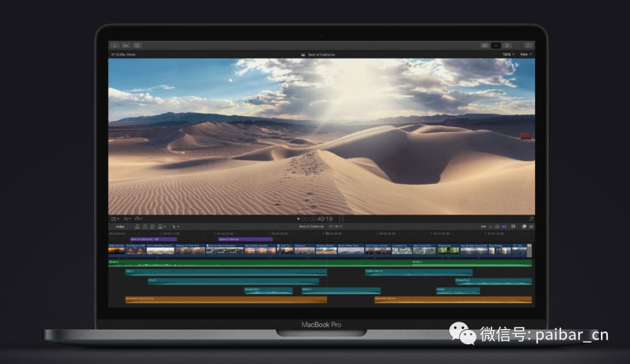Select Best of California in the timeline breadcrumb
The width and height of the screenshot is (630, 364).
[313, 227]
